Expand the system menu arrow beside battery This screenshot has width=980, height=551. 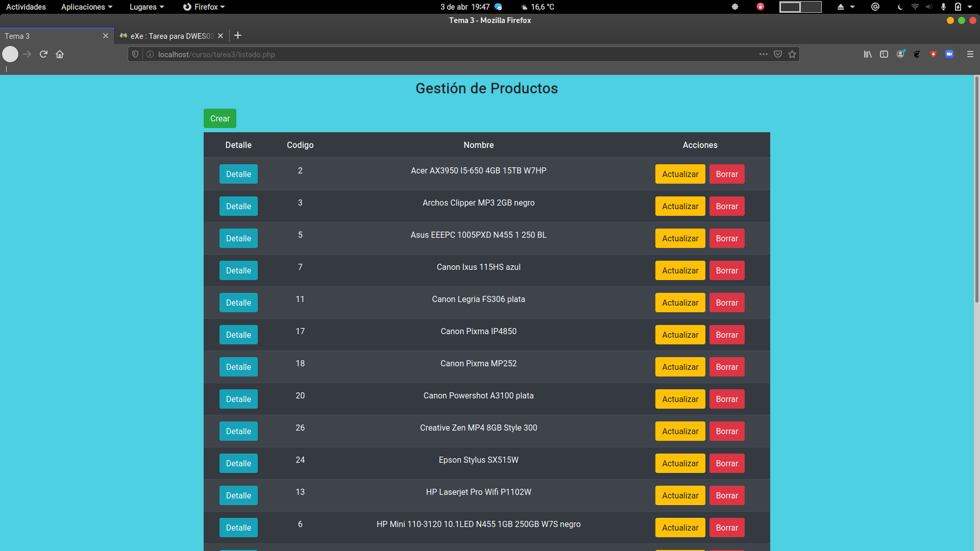point(970,7)
